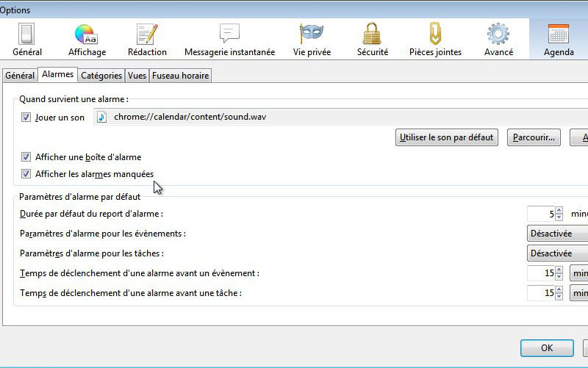Increase alarm time before a tâche
This screenshot has width=588, height=368.
(x=559, y=289)
